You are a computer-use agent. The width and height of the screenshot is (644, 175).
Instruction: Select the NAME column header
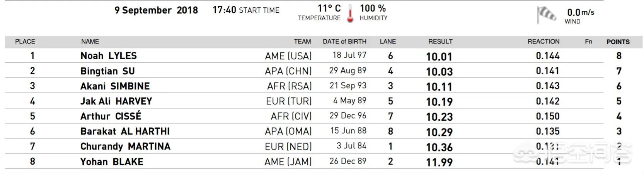click(90, 42)
